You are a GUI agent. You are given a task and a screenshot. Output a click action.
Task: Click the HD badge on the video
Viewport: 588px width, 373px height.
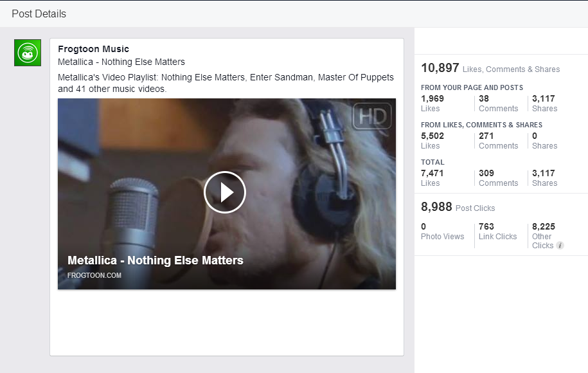372,116
